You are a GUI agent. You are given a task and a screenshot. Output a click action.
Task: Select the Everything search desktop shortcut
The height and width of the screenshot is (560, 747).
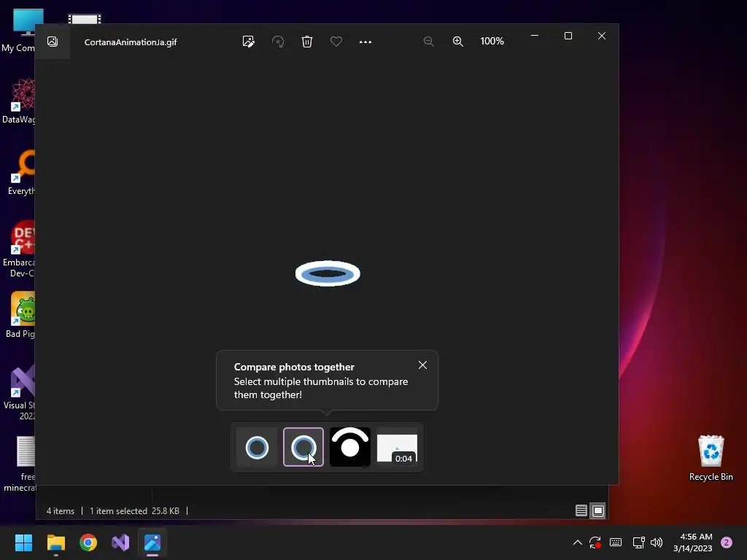[x=21, y=172]
